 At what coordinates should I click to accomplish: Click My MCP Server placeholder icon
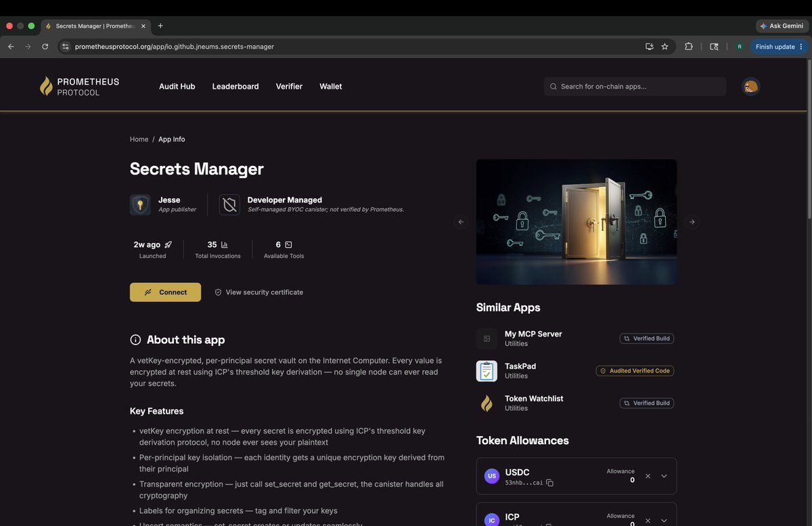(x=487, y=338)
